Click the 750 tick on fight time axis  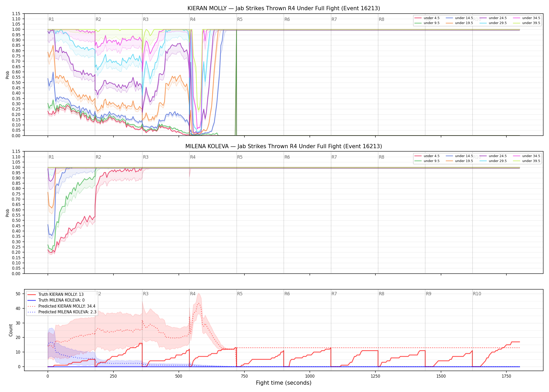(244, 376)
